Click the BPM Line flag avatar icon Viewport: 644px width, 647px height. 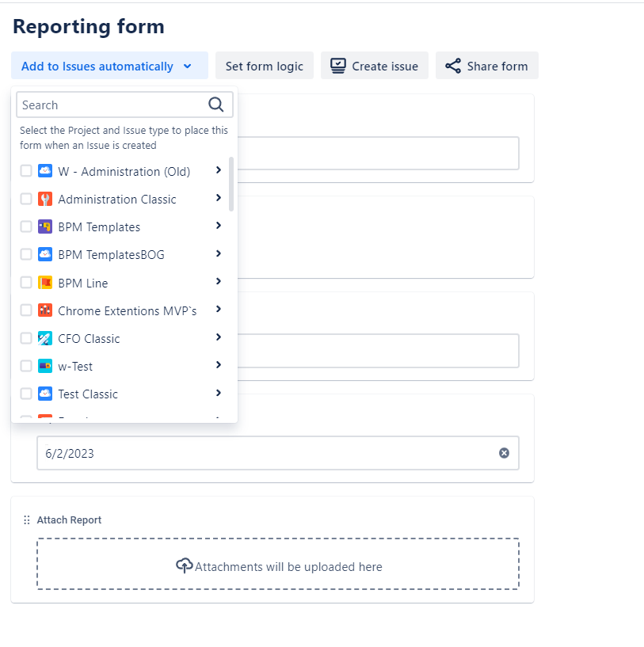[46, 282]
